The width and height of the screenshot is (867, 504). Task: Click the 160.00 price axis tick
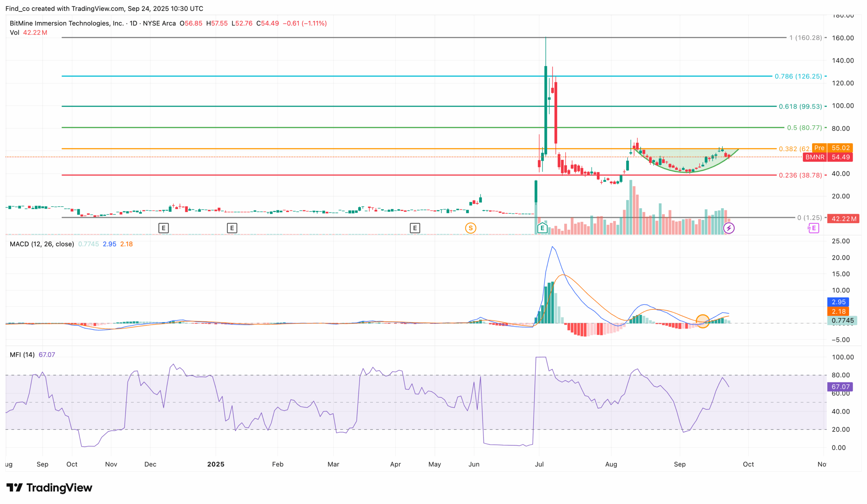pyautogui.click(x=843, y=38)
